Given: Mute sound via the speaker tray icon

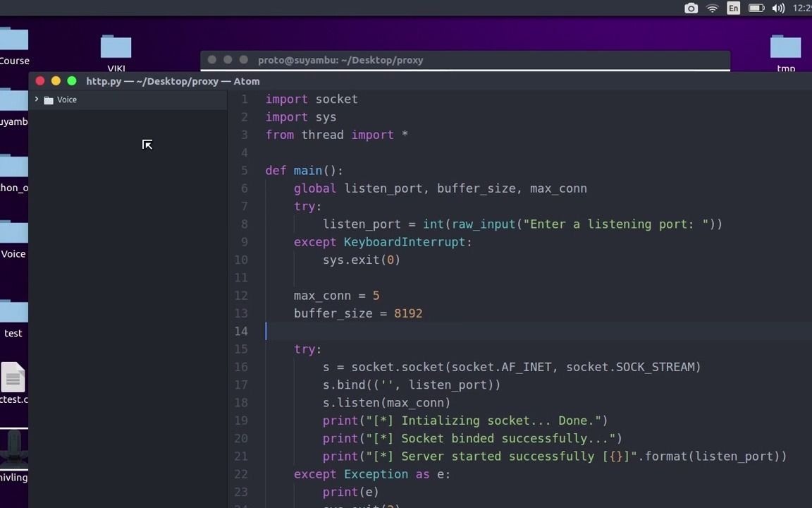Looking at the screenshot, I should click(778, 8).
